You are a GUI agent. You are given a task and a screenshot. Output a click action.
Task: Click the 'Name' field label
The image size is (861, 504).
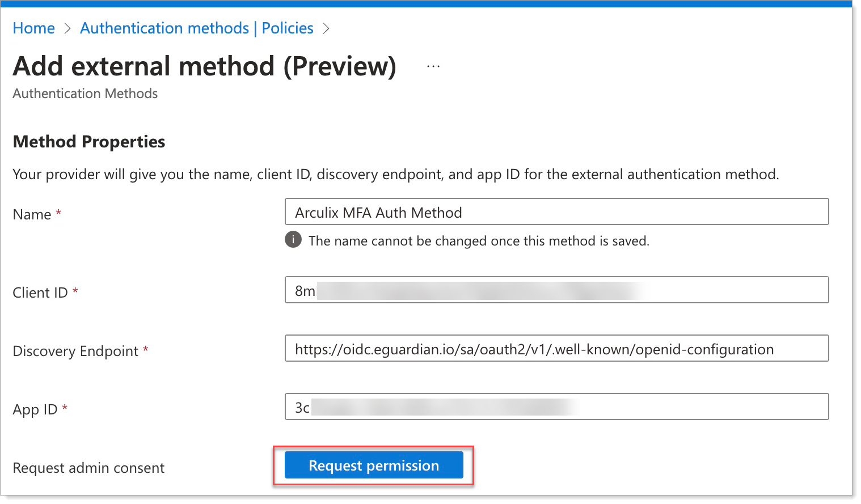[x=32, y=214]
